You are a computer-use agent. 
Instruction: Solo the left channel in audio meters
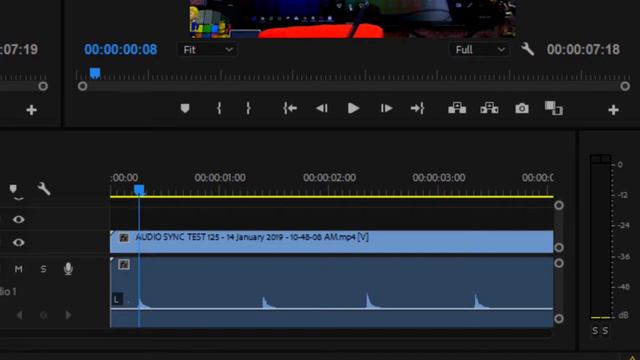click(x=595, y=331)
